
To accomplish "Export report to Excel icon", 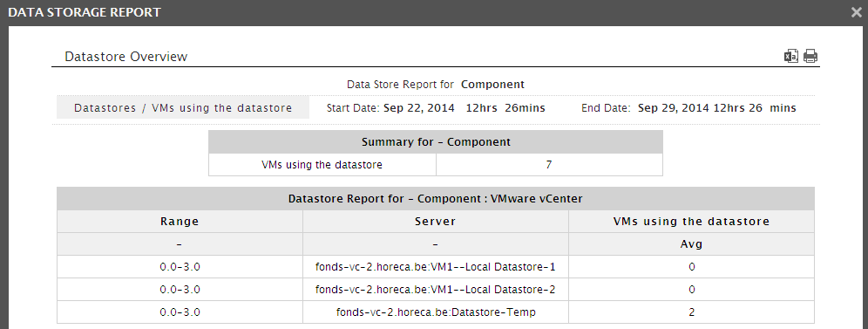I will point(791,56).
